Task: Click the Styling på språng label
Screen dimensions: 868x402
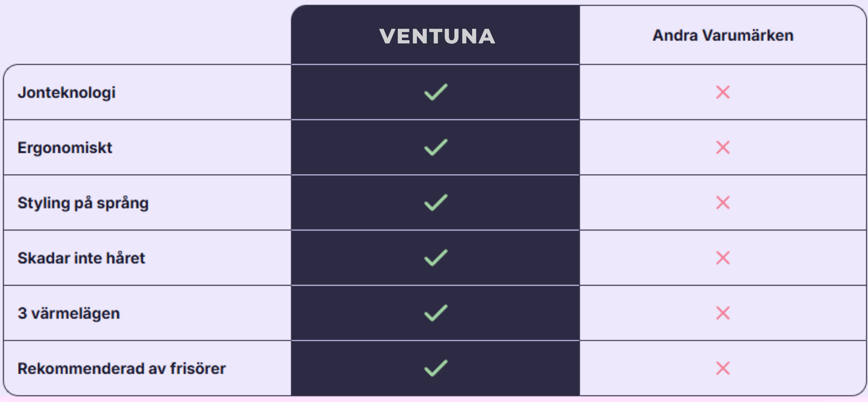Action: pos(83,203)
